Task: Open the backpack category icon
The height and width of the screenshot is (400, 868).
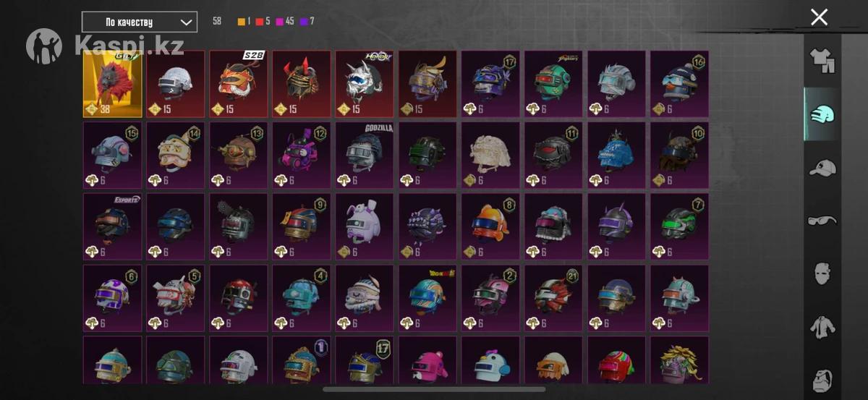Action: click(822, 378)
